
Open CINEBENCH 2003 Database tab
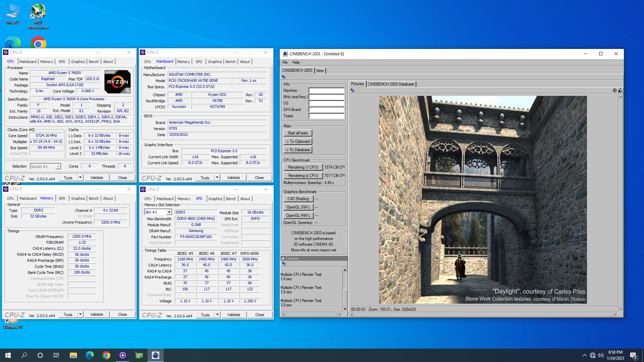(x=391, y=84)
